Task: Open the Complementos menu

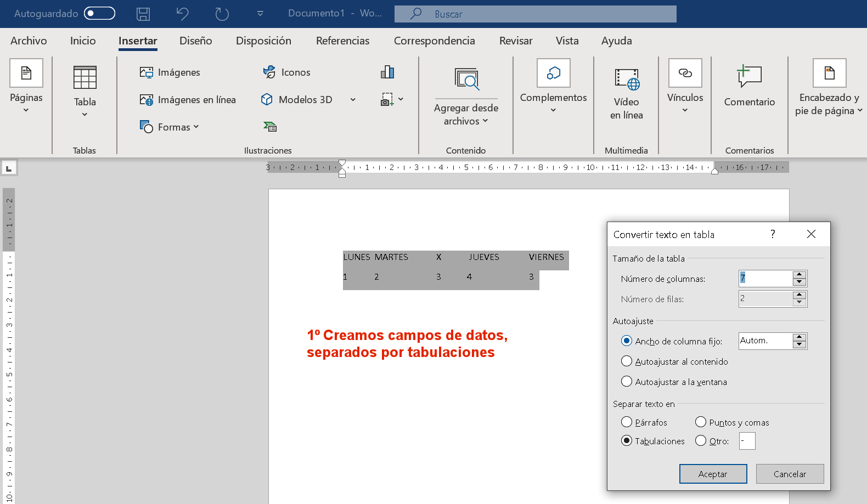Action: pos(554,86)
